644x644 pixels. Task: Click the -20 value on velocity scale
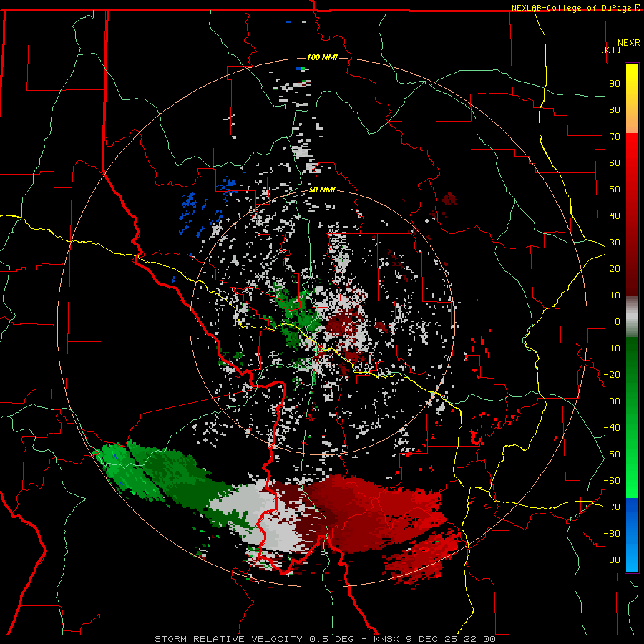point(612,374)
